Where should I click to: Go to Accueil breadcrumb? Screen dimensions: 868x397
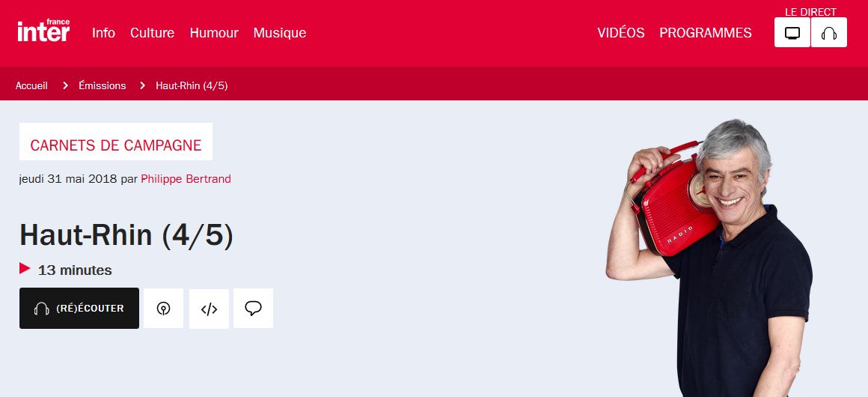pos(31,85)
